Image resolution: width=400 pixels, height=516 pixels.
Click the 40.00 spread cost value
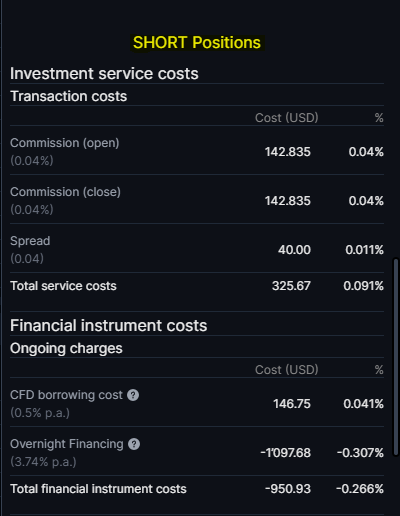(x=294, y=250)
